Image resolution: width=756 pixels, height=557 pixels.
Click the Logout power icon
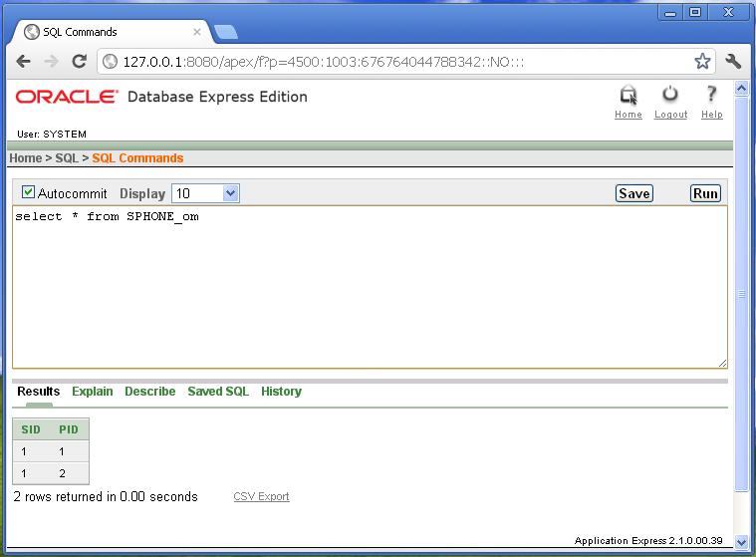[x=670, y=94]
